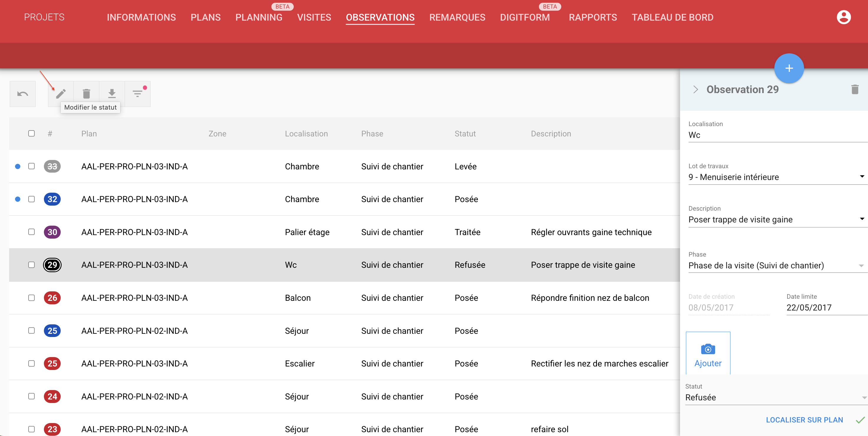
Task: Click the toolbar trash delete icon
Action: (86, 94)
